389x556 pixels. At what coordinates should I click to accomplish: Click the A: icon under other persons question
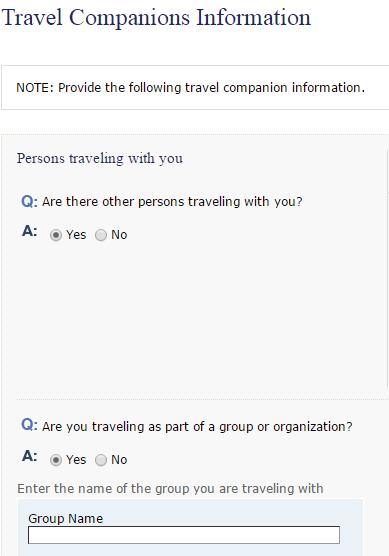(x=29, y=231)
